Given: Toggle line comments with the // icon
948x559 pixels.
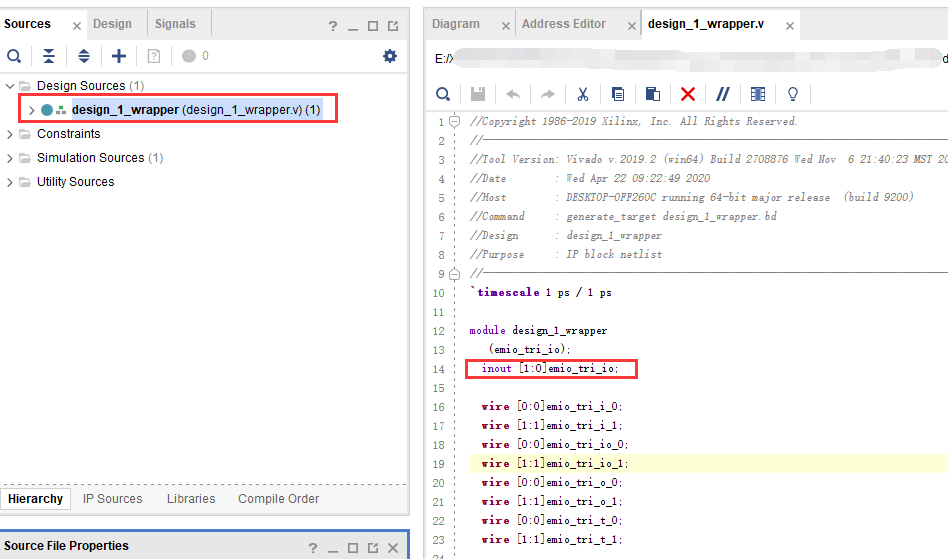Looking at the screenshot, I should click(722, 94).
